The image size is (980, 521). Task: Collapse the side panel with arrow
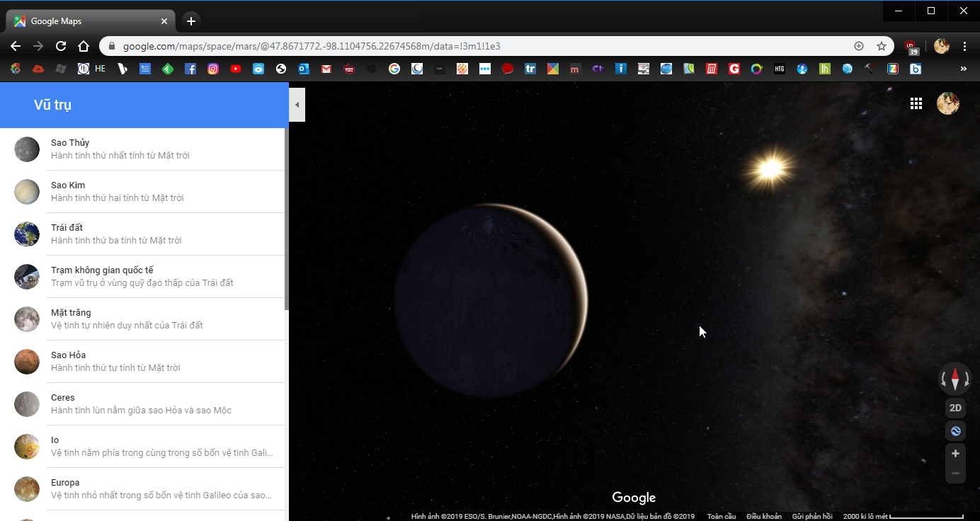coord(297,105)
